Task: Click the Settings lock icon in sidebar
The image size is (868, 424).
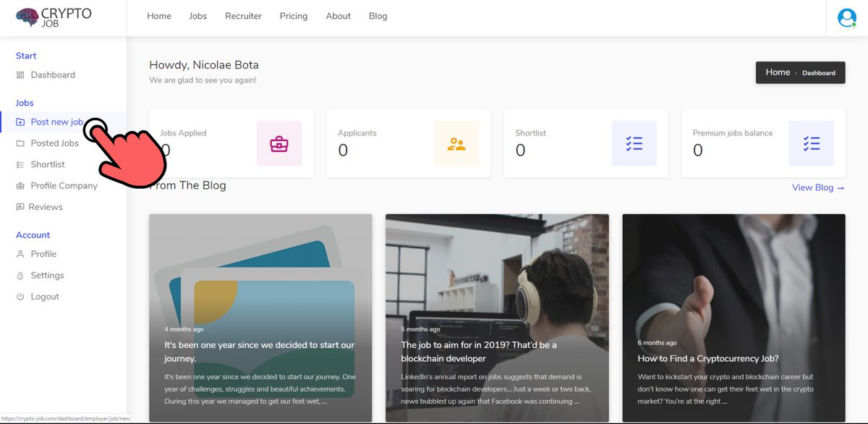Action: coord(20,276)
